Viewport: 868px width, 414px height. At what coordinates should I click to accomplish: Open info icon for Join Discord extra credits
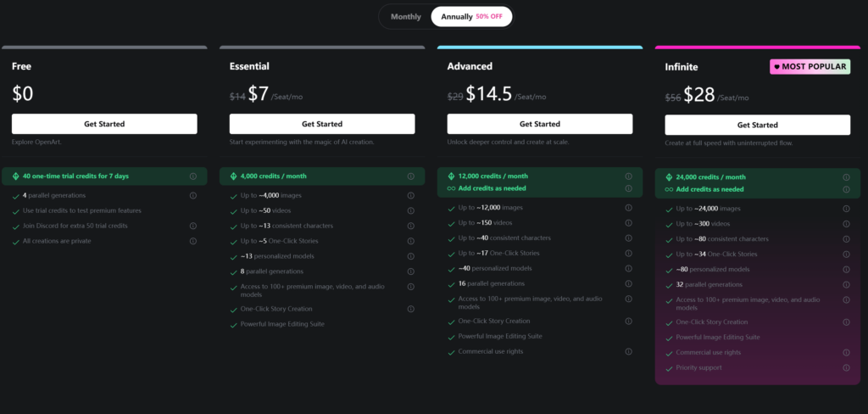point(193,227)
